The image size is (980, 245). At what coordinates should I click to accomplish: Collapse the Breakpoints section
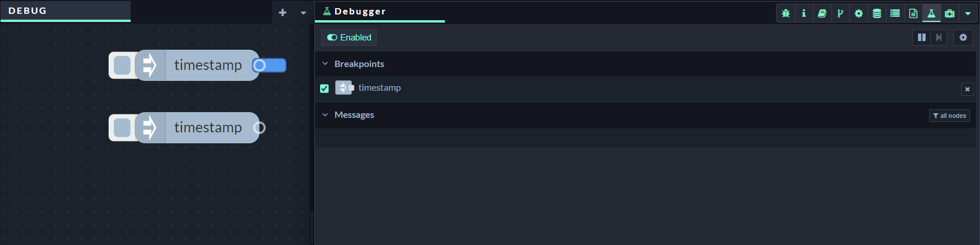click(325, 64)
